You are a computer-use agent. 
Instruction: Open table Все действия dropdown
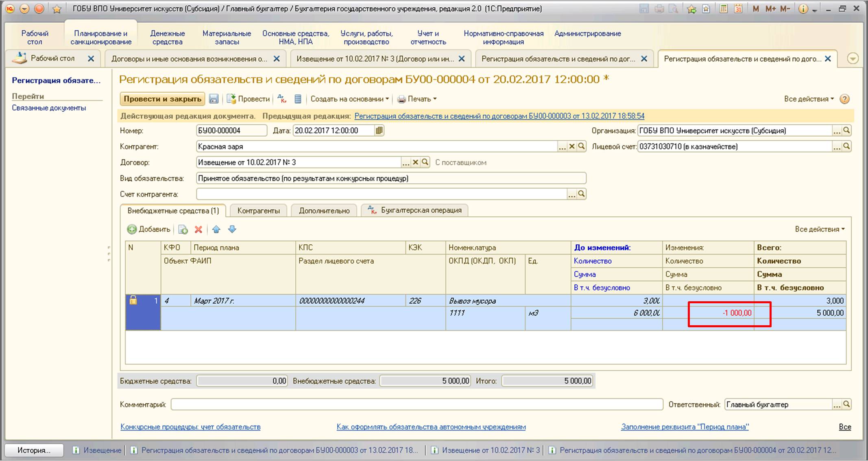click(x=820, y=229)
